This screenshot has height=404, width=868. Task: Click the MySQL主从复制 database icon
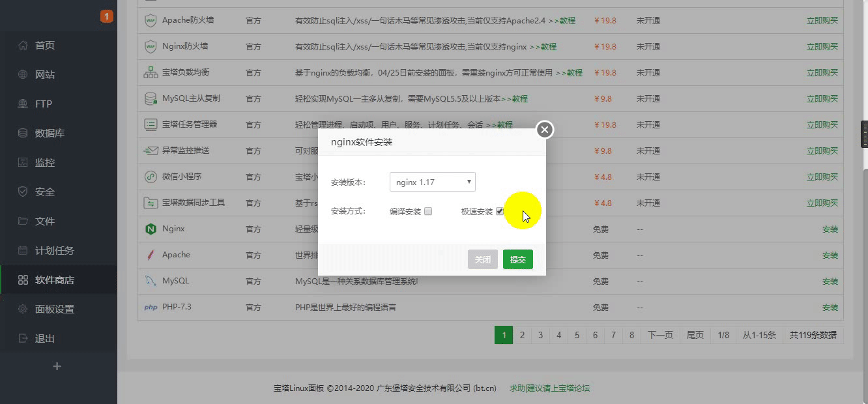coord(151,98)
